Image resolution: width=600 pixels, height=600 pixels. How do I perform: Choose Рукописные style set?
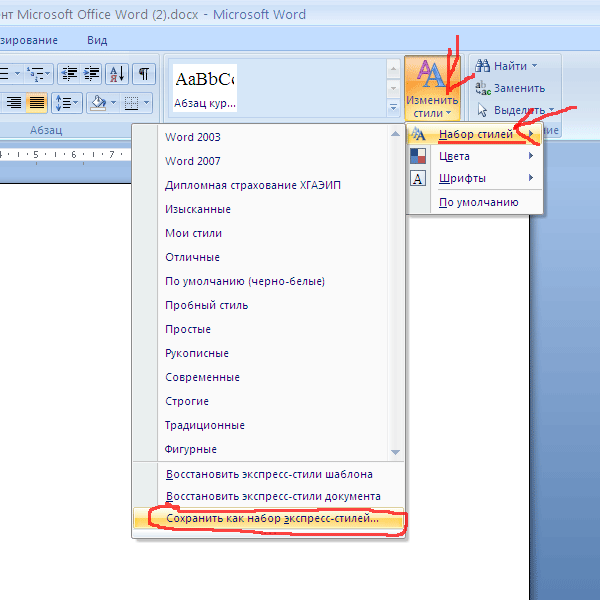click(x=197, y=353)
